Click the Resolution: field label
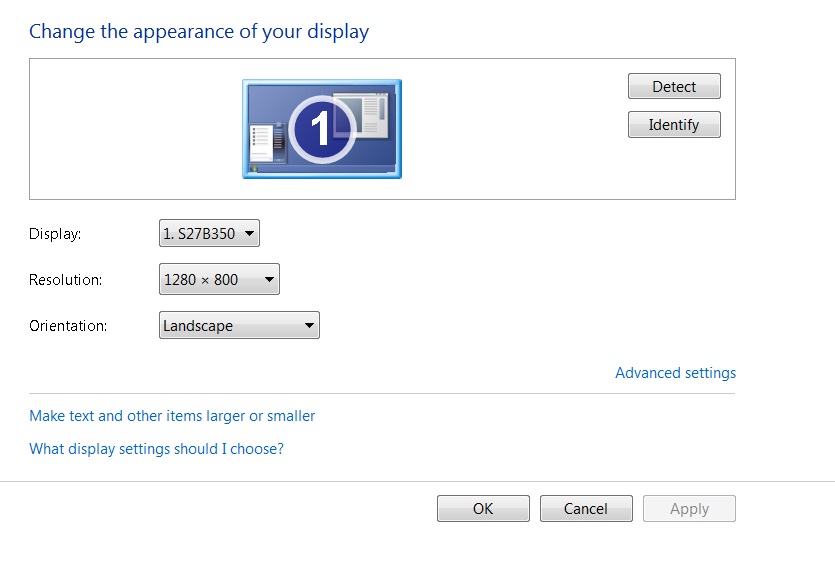The image size is (835, 579). pyautogui.click(x=65, y=280)
